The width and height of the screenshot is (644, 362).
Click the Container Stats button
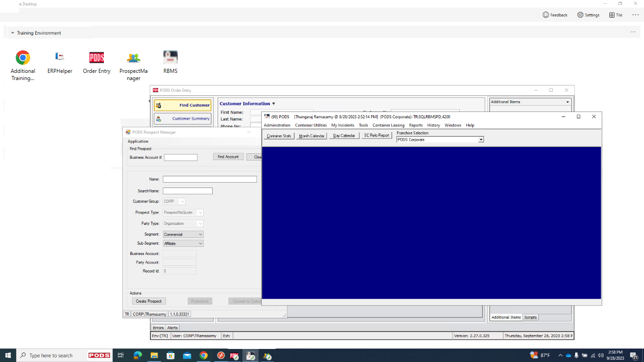[x=279, y=135]
